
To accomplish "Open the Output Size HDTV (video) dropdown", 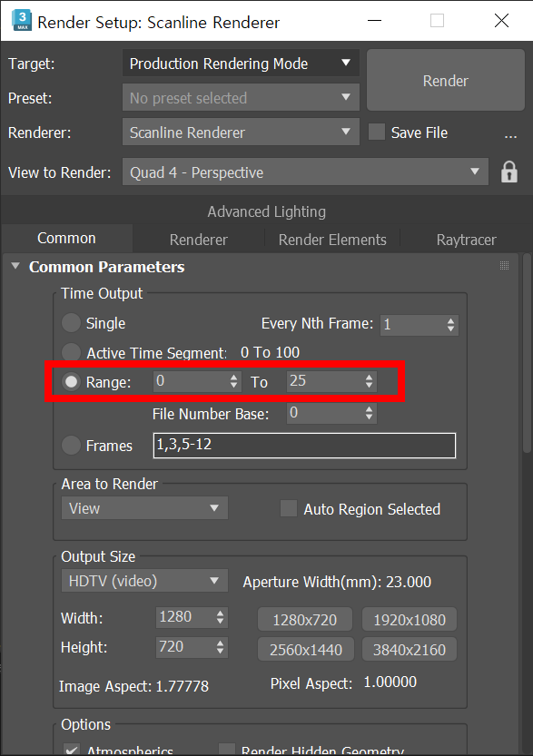I will [x=144, y=581].
